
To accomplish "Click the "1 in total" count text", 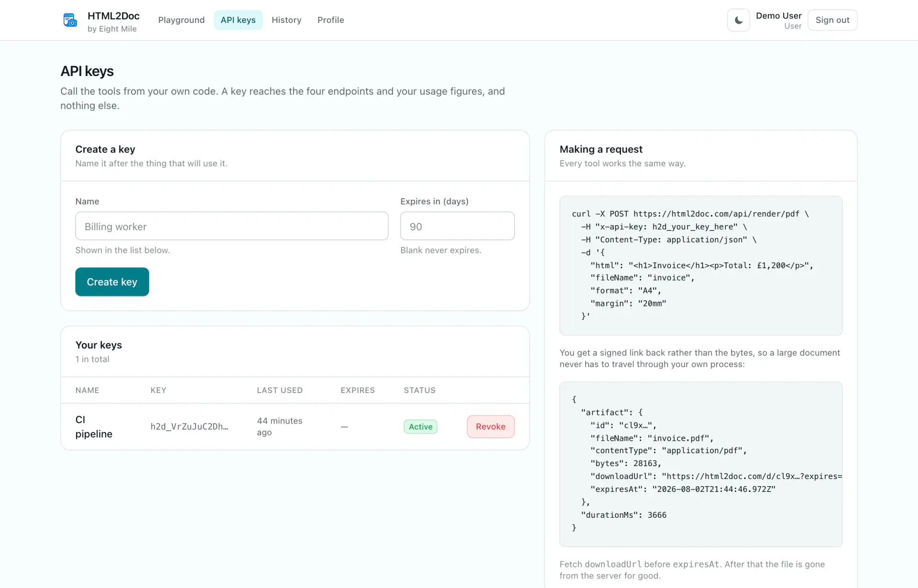I will click(x=92, y=359).
